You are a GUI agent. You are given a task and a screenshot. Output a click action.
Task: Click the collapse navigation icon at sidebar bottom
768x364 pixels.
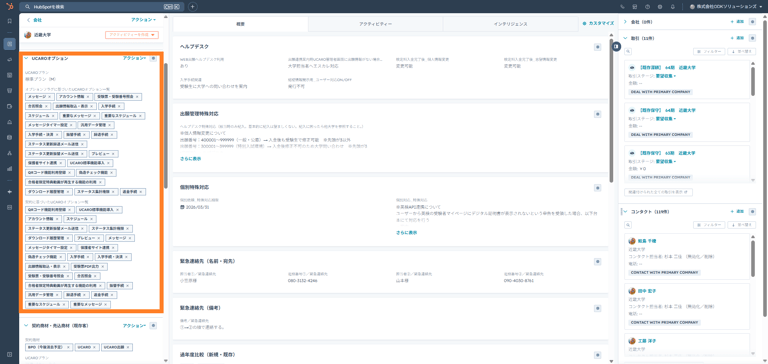9,354
